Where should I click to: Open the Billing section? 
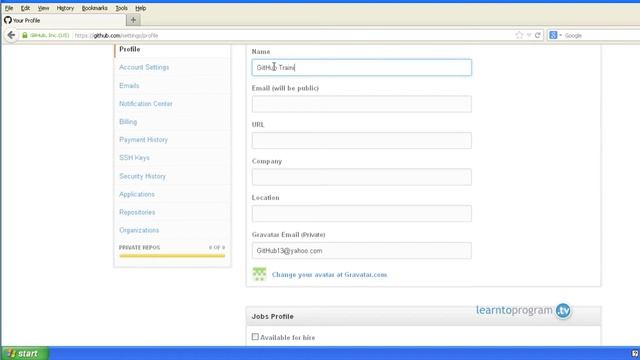coord(128,122)
